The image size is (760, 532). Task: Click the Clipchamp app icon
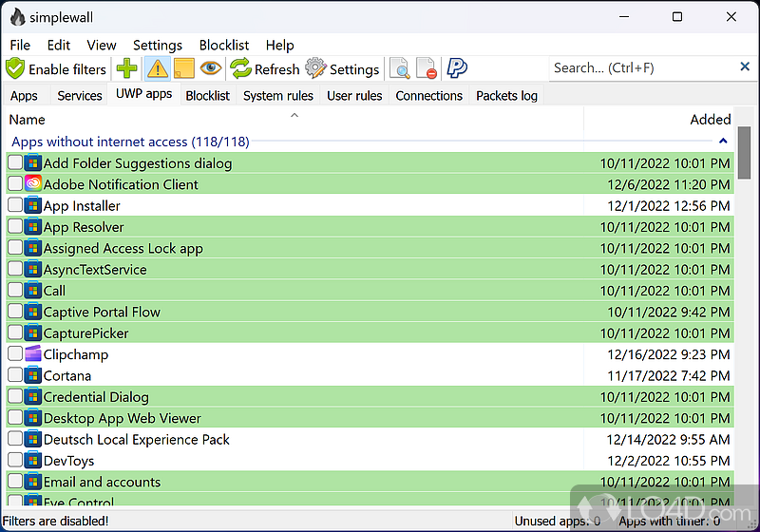33,353
